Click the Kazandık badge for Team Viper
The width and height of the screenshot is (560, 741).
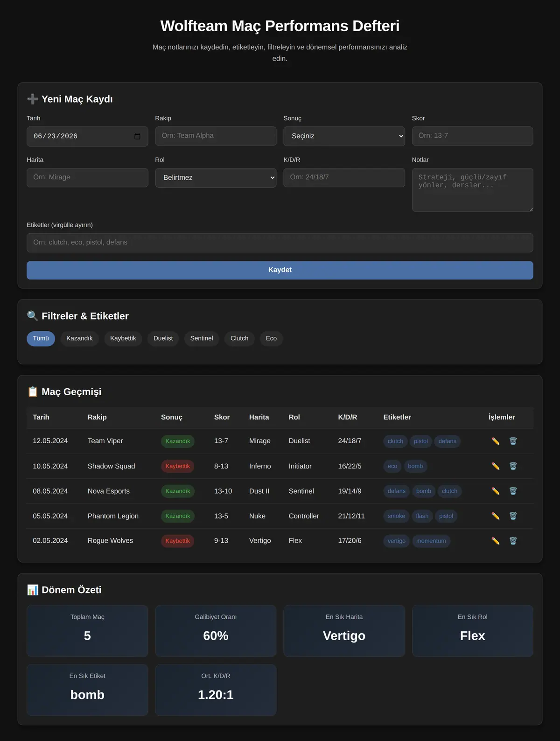click(x=178, y=441)
